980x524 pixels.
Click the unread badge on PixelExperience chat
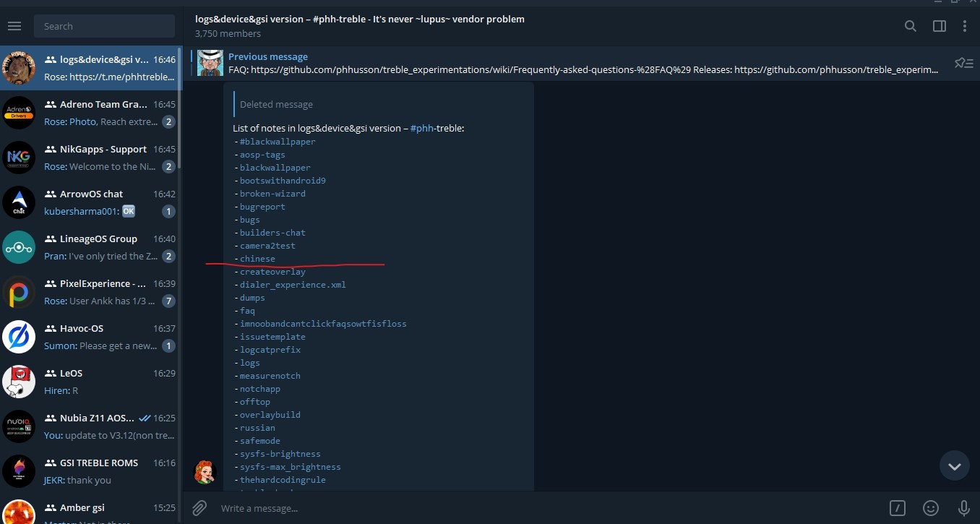point(168,301)
